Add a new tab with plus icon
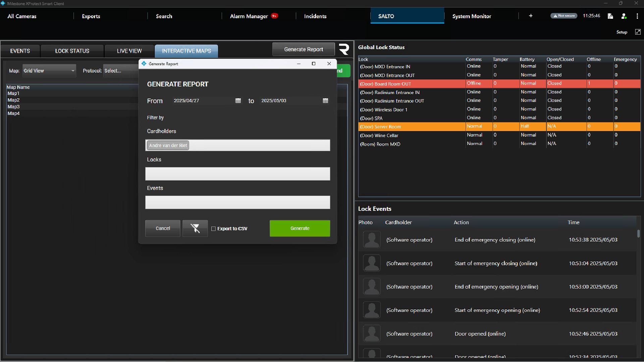 [x=531, y=16]
